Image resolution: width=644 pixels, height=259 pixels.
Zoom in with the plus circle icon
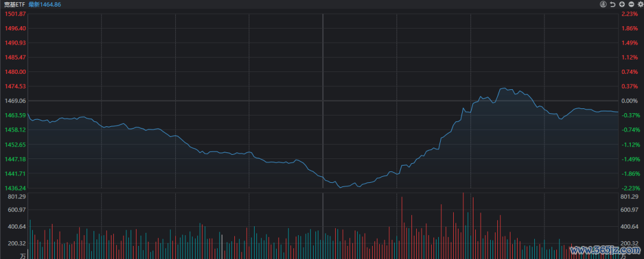coord(623,4)
